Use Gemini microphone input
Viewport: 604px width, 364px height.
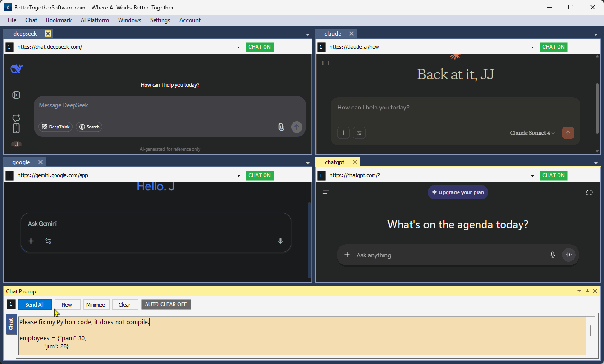click(x=280, y=241)
